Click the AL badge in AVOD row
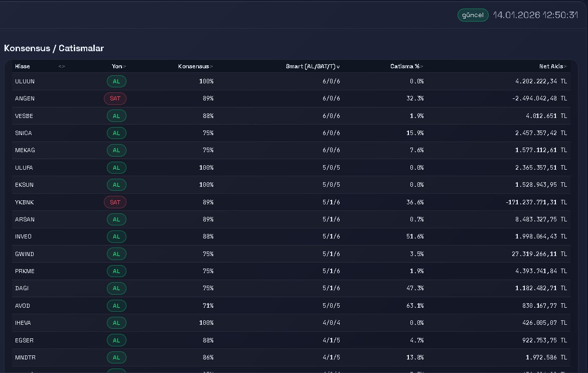588x373 pixels. (x=116, y=306)
